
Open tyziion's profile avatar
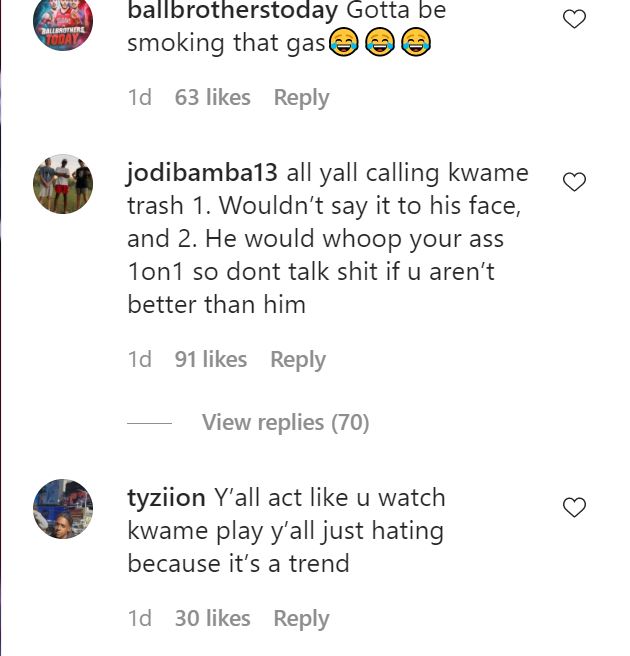(x=63, y=509)
